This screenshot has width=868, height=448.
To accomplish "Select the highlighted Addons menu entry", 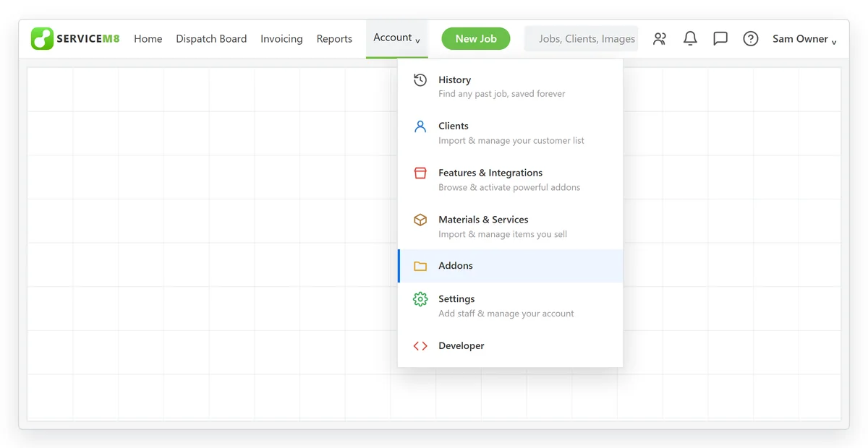I will point(510,266).
